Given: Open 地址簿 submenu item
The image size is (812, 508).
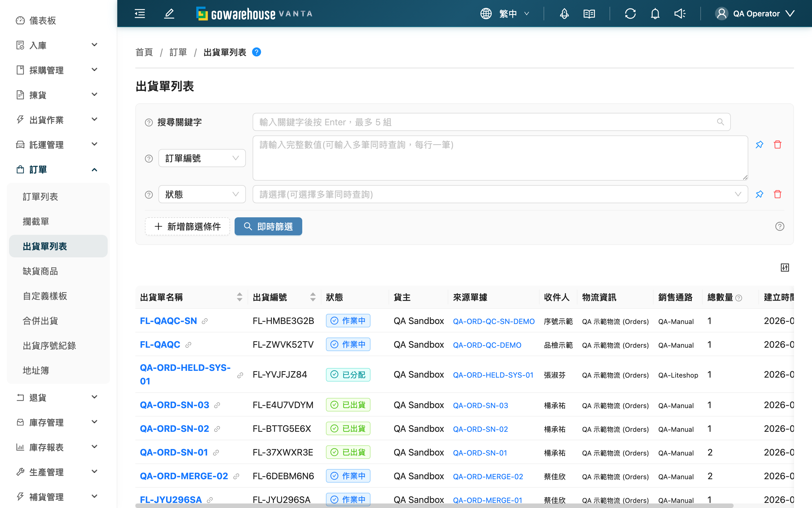Looking at the screenshot, I should 58,371.
